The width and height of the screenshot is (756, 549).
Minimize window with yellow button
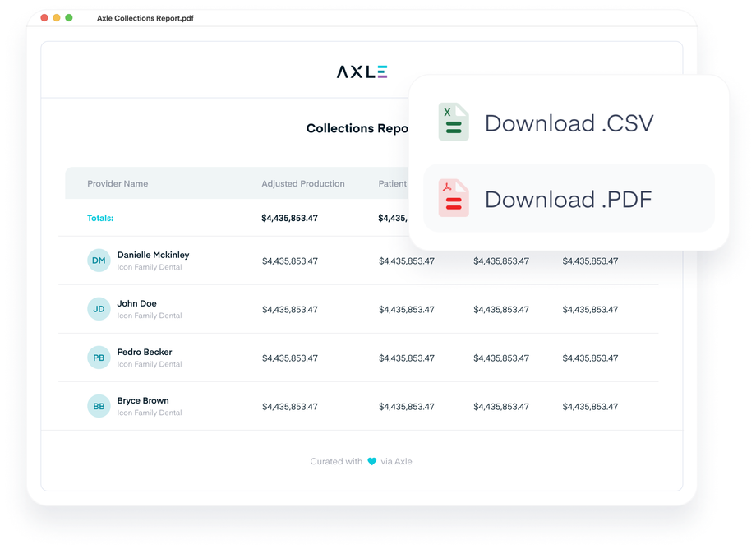pos(57,17)
